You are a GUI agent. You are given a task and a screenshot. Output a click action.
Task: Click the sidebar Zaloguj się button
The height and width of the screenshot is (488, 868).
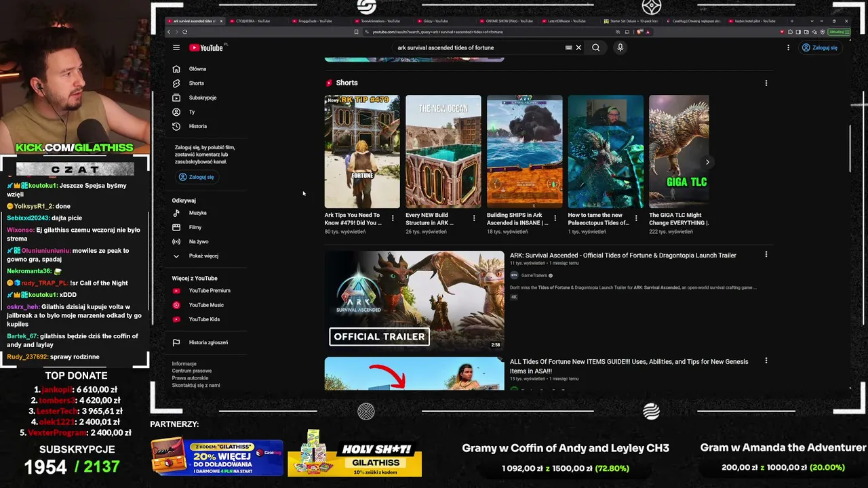click(196, 177)
